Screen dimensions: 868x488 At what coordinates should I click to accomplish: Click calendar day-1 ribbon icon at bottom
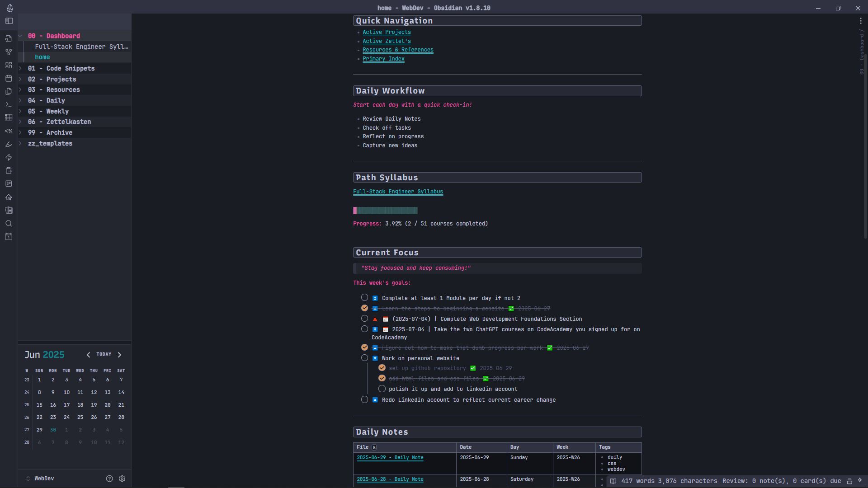pyautogui.click(x=9, y=236)
